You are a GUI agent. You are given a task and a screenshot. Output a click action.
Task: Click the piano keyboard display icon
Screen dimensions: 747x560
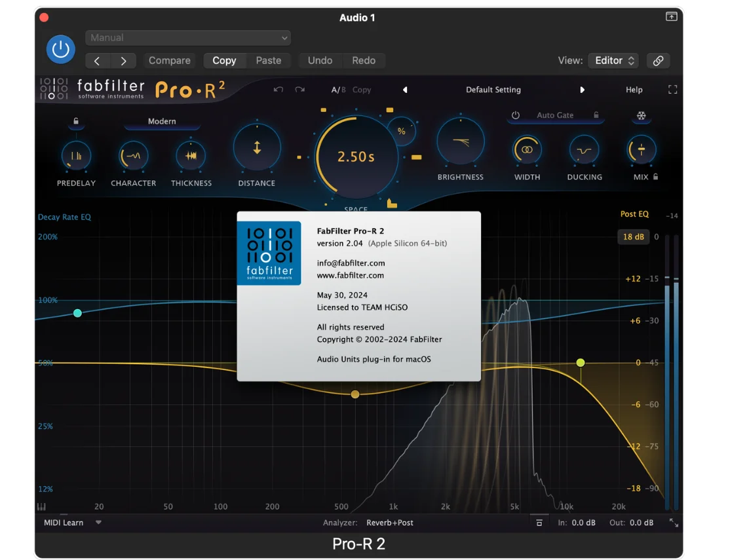tap(42, 507)
